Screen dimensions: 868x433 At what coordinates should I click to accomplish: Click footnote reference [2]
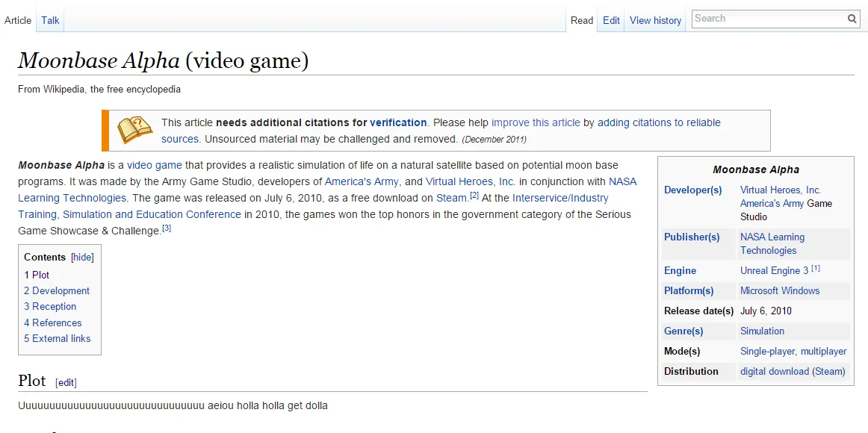coord(474,195)
